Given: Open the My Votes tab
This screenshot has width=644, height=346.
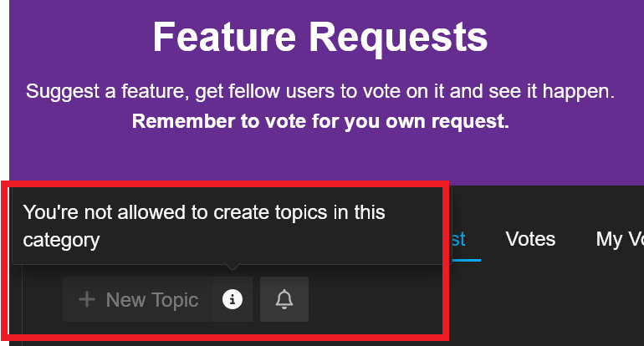Looking at the screenshot, I should point(621,239).
